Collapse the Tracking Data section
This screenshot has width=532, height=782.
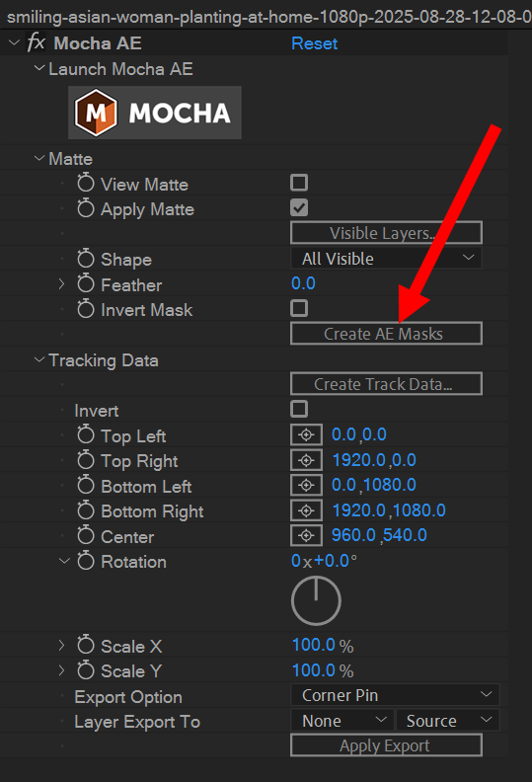39,359
